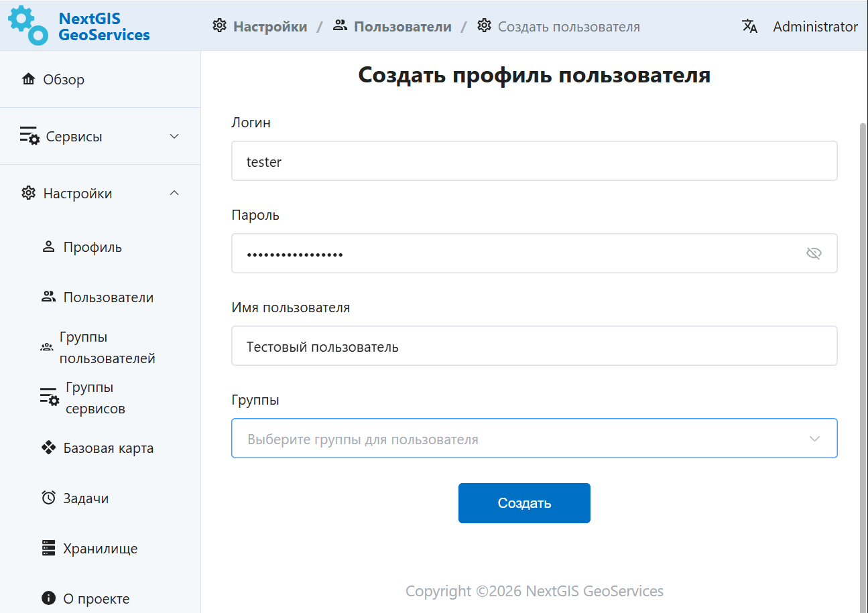Screen dimensions: 868x613
Task: Click the Профиль person icon
Action: 48,247
